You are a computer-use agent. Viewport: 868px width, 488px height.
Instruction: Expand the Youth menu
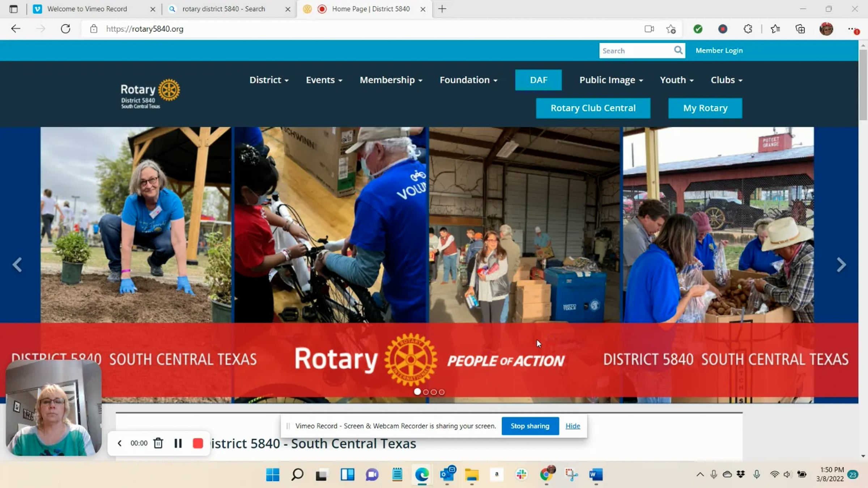[x=677, y=80]
